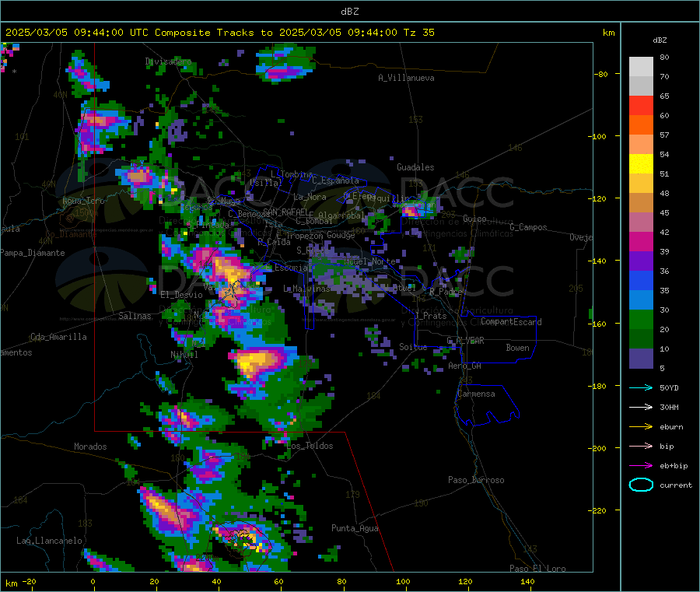700x592 pixels.
Task: Click the cyan 50YD track arrow in legend
Action: tap(641, 387)
